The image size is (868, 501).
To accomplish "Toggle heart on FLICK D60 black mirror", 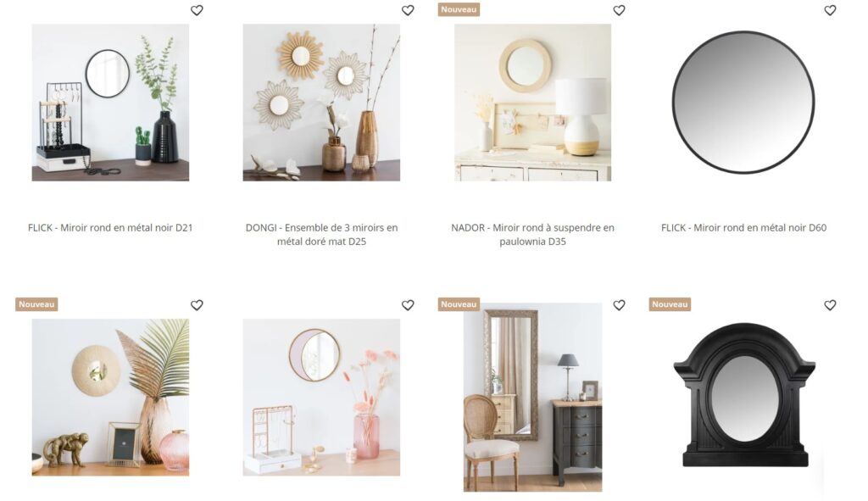I will [830, 10].
